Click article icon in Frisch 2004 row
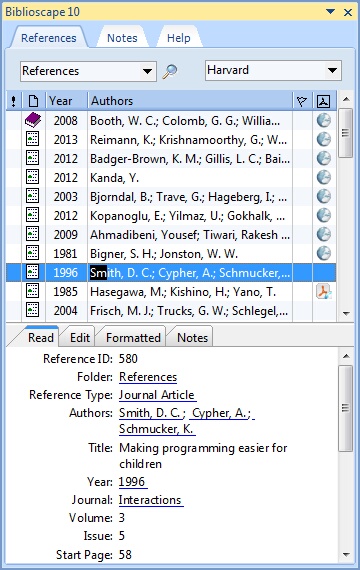The width and height of the screenshot is (360, 570). tap(32, 310)
